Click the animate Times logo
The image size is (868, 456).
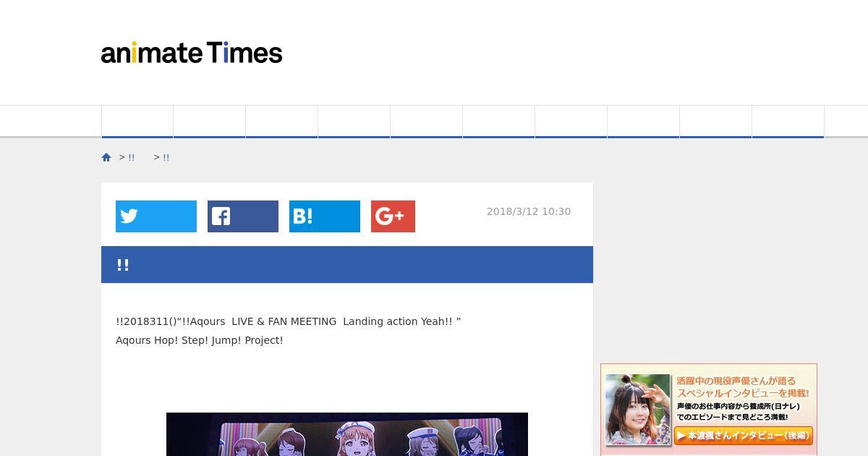tap(192, 53)
